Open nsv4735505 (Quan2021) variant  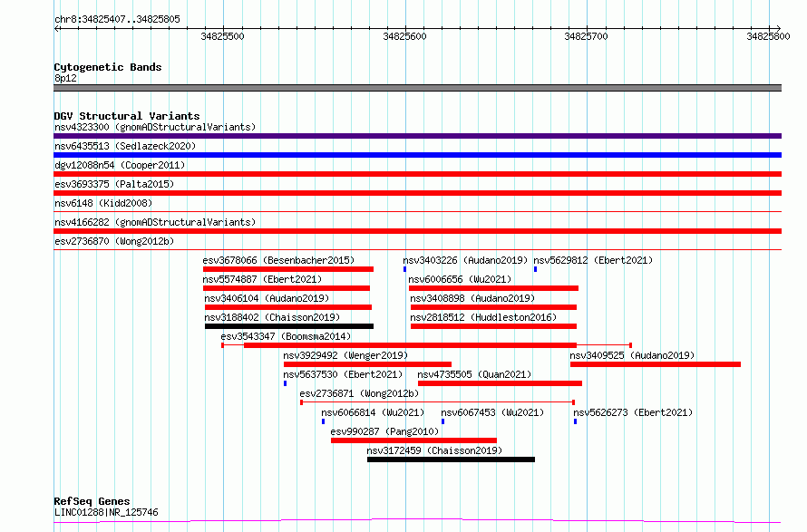click(x=474, y=374)
